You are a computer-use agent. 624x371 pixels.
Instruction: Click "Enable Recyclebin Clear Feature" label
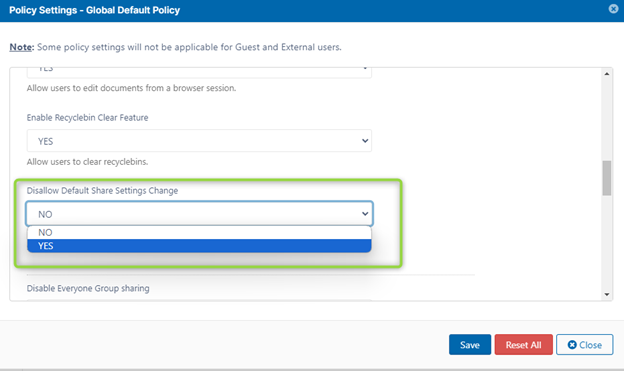coord(87,118)
